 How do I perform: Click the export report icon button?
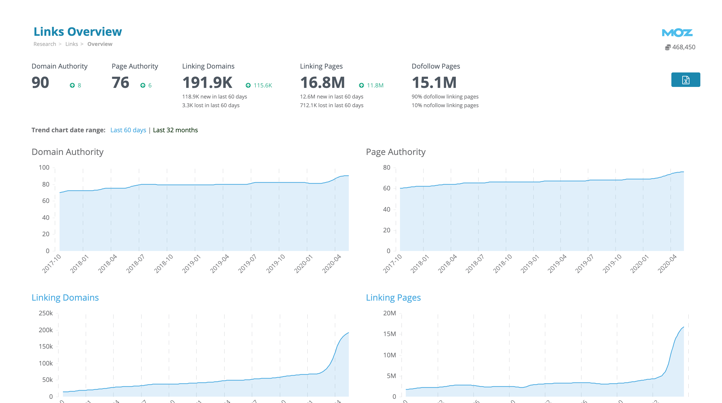click(x=685, y=80)
